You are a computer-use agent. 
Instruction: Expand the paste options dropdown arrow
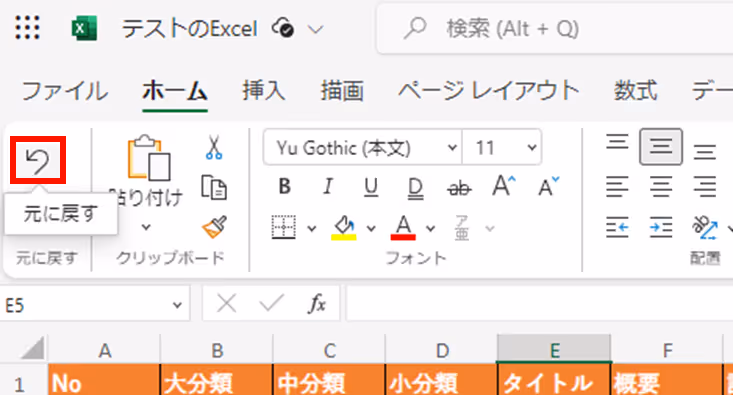point(146,227)
